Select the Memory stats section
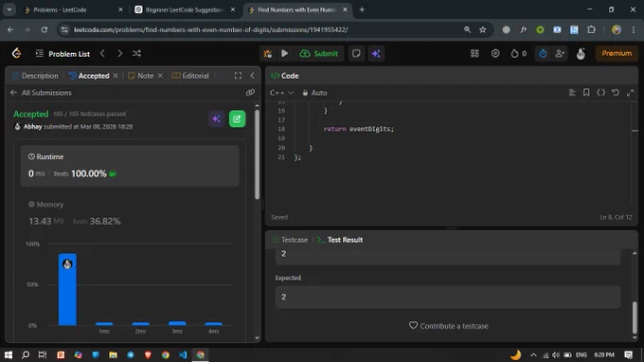644x362 pixels. [130, 213]
